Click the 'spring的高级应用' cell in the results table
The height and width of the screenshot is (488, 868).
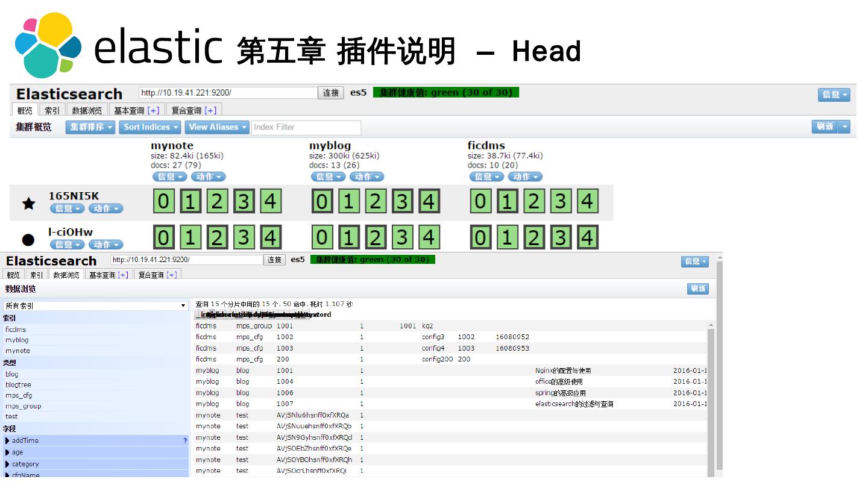(560, 393)
